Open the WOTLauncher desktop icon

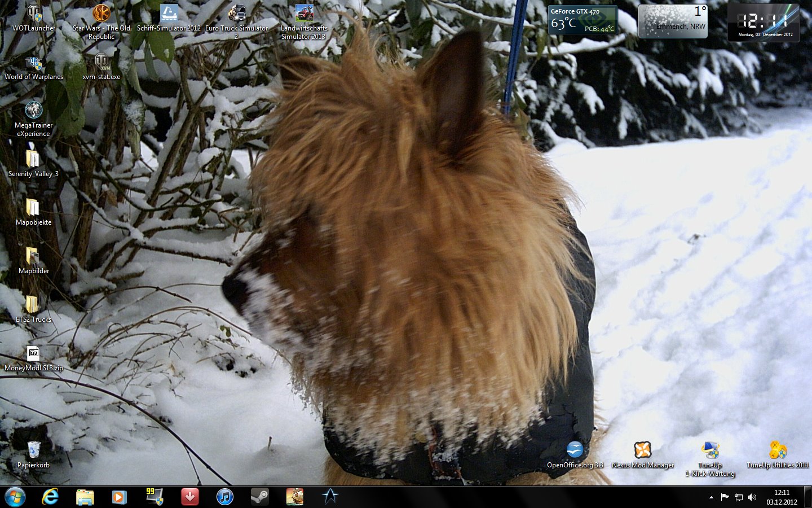pyautogui.click(x=34, y=14)
